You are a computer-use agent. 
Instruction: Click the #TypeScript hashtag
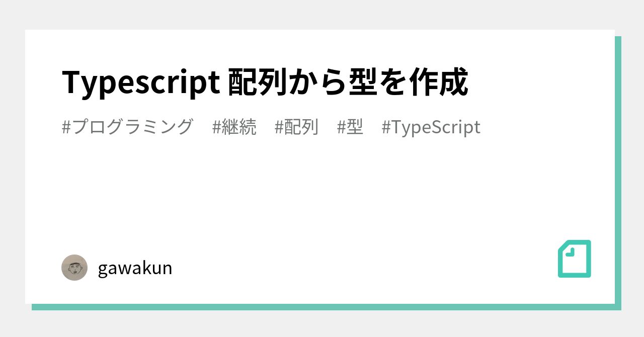pyautogui.click(x=431, y=127)
